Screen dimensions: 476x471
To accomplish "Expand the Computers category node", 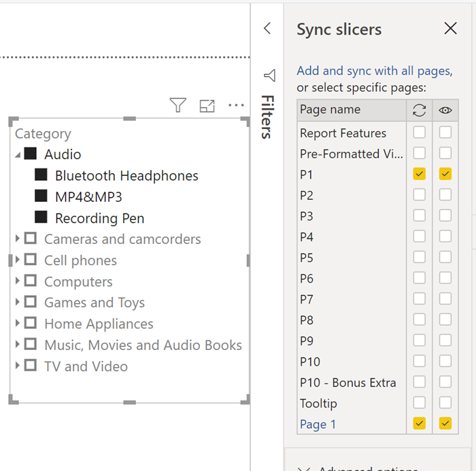I will (18, 281).
